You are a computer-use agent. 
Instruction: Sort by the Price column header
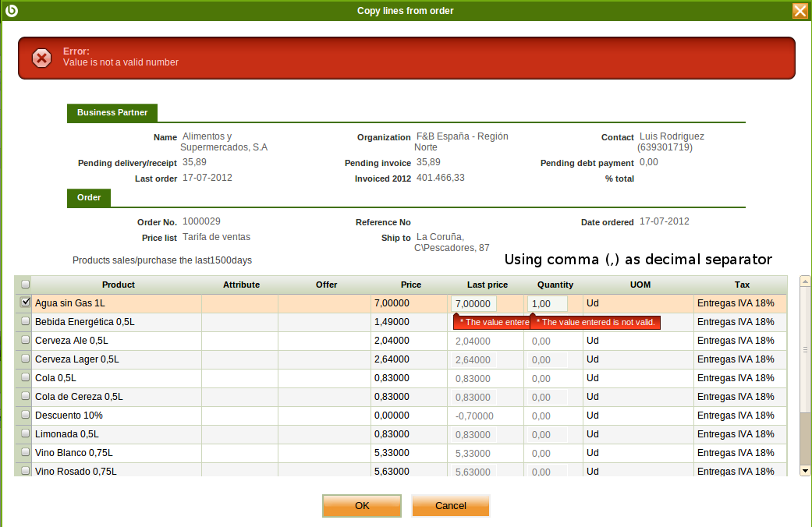(x=410, y=285)
